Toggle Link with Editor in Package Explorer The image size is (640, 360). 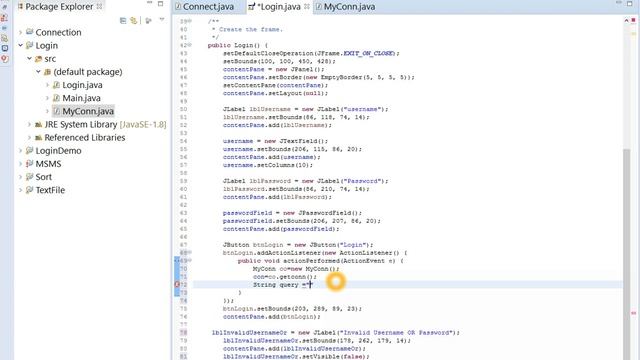click(133, 20)
